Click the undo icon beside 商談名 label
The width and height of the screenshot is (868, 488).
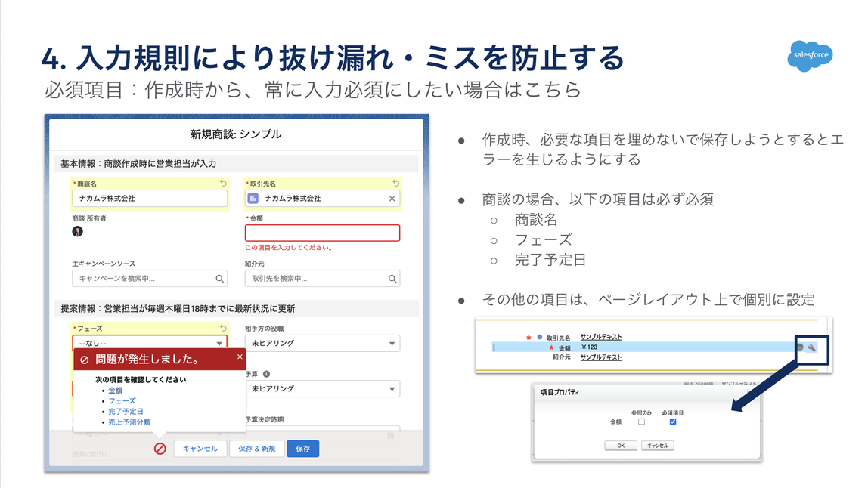[223, 183]
